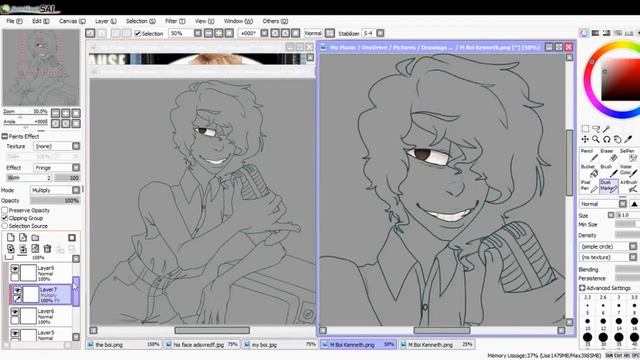The image size is (640, 360).
Task: Choose the Hand pan tool
Action: (618, 140)
